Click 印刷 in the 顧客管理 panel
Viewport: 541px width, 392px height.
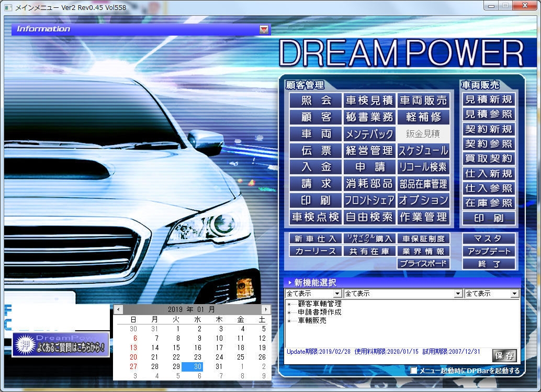click(315, 200)
